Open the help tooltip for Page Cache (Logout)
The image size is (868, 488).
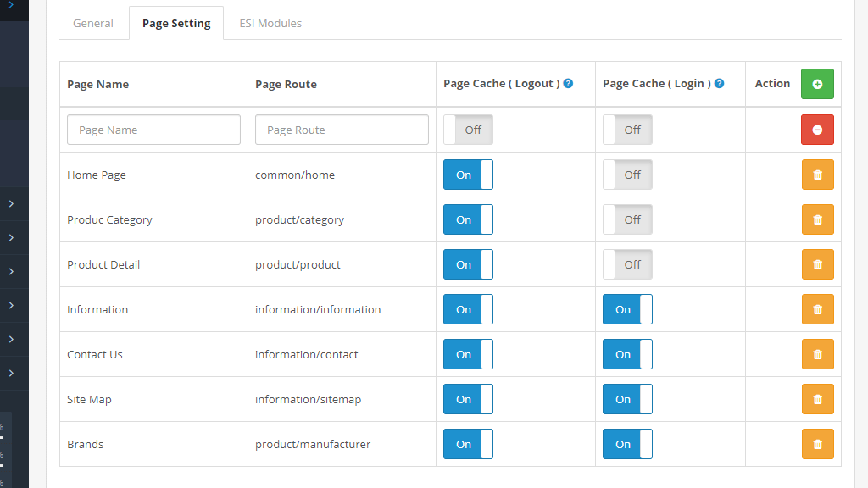point(568,83)
